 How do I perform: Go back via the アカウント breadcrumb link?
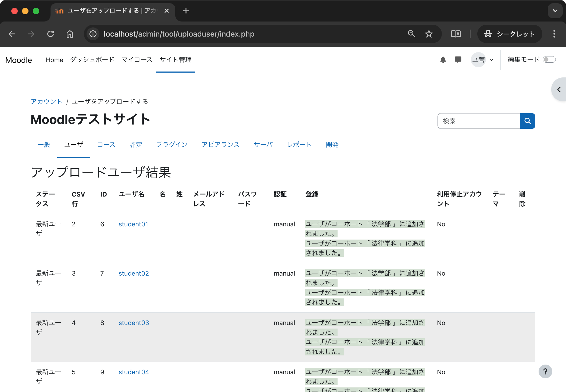pyautogui.click(x=46, y=101)
